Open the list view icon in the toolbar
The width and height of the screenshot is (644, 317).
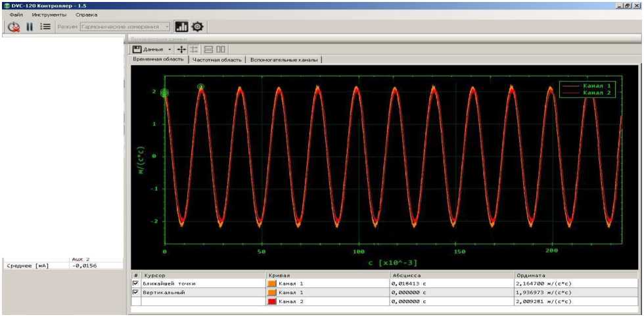pos(45,27)
